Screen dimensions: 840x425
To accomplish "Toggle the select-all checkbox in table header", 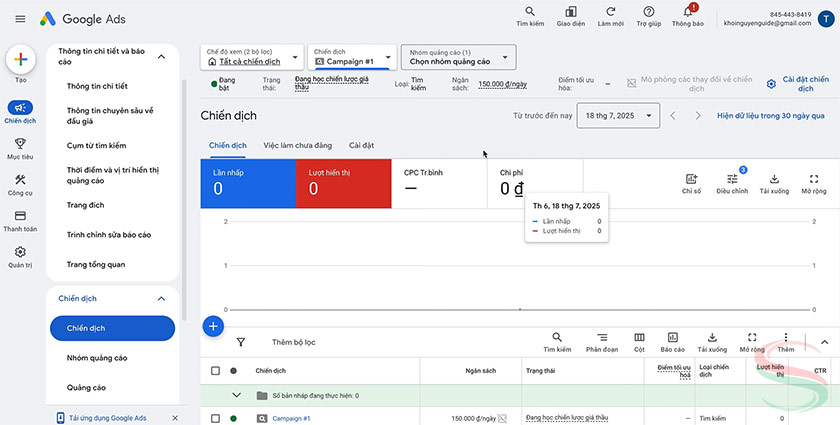I will click(x=215, y=371).
